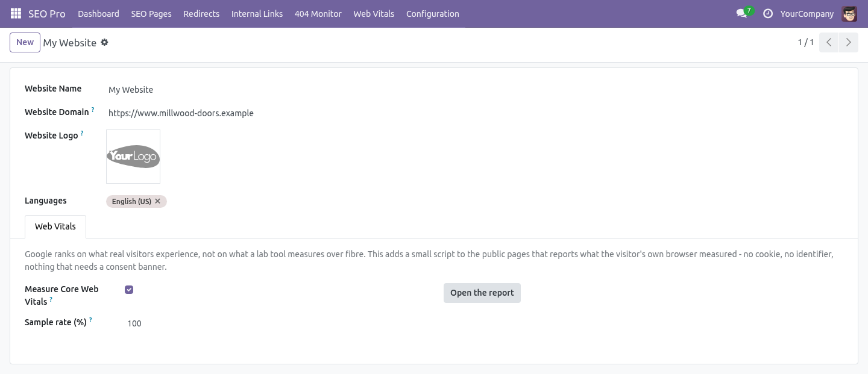The height and width of the screenshot is (374, 868).
Task: Click the Open the report button
Action: tap(482, 293)
